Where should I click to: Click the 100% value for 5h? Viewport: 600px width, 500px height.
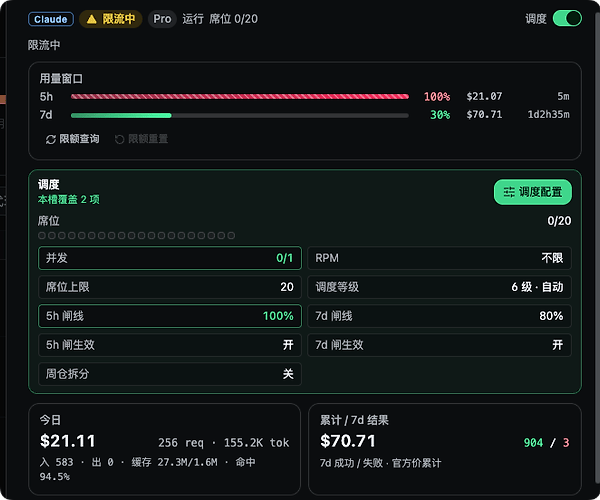pos(437,96)
